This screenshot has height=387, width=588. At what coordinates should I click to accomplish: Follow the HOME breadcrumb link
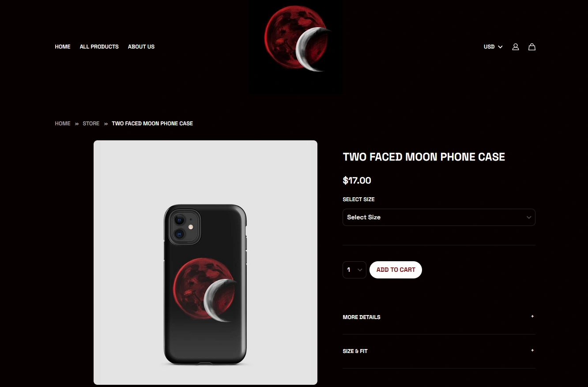[63, 124]
